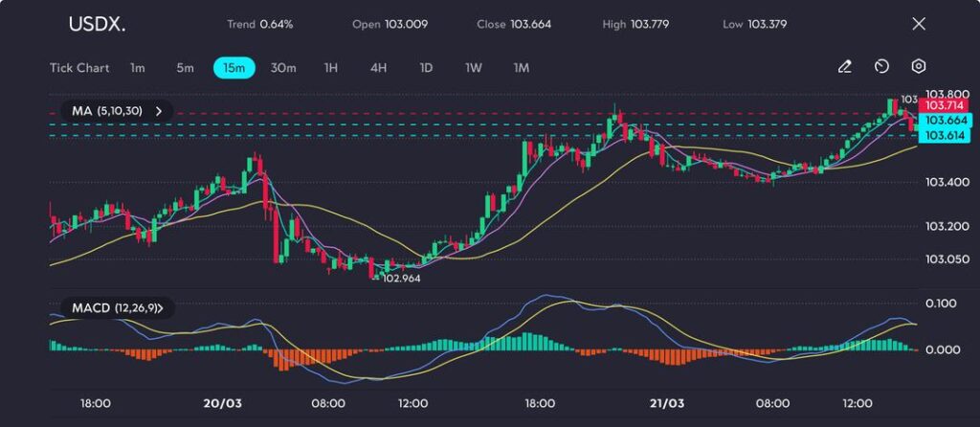This screenshot has height=427, width=980.
Task: Select the 1W weekly timeframe
Action: (474, 68)
